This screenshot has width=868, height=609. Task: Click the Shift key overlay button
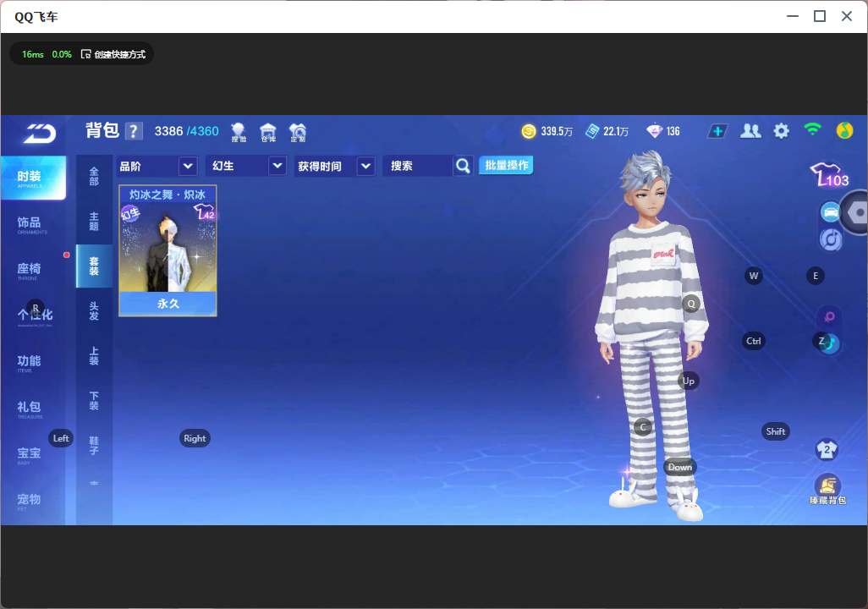(776, 431)
